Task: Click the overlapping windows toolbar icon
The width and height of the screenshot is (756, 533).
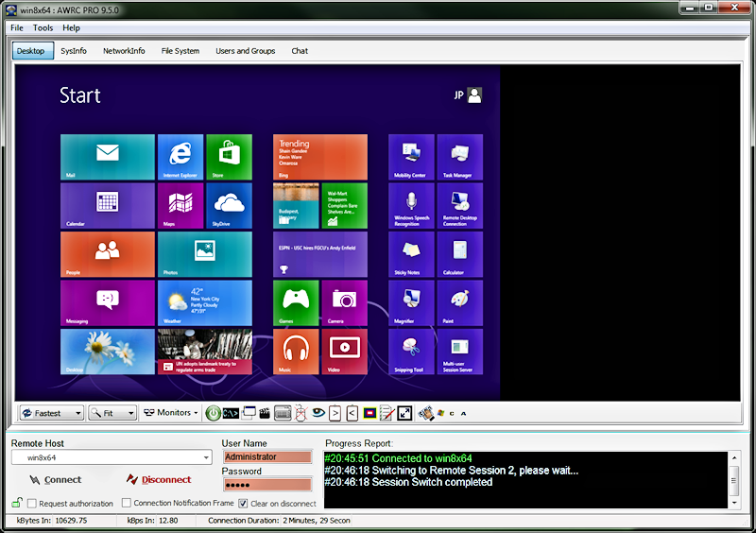Action: pyautogui.click(x=249, y=413)
